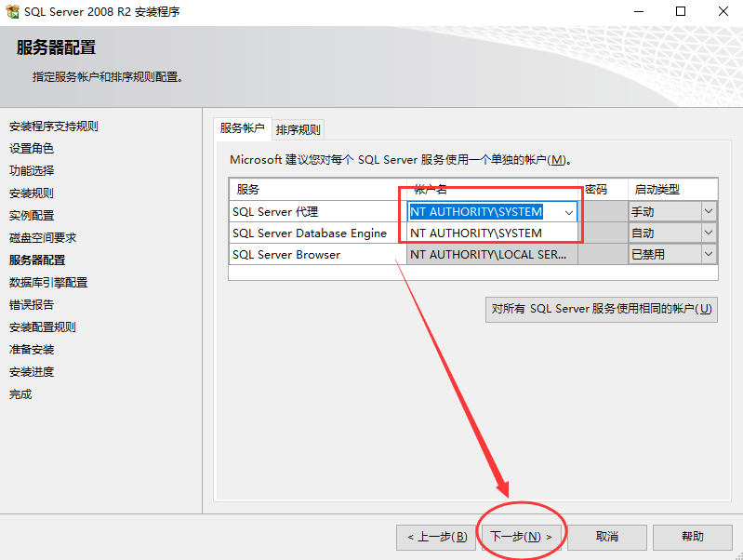The height and width of the screenshot is (560, 743).
Task: Click password field for SQL Server Database Engine
Action: click(603, 233)
